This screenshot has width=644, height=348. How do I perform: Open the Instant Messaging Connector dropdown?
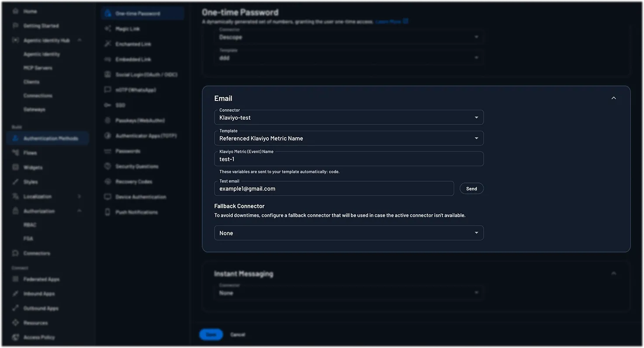pos(349,292)
